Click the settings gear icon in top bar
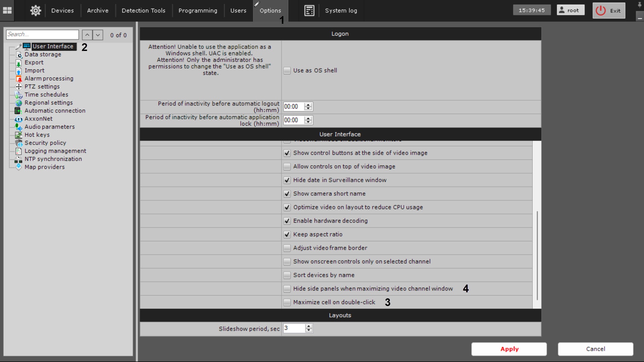This screenshot has width=644, height=362. 36,10
